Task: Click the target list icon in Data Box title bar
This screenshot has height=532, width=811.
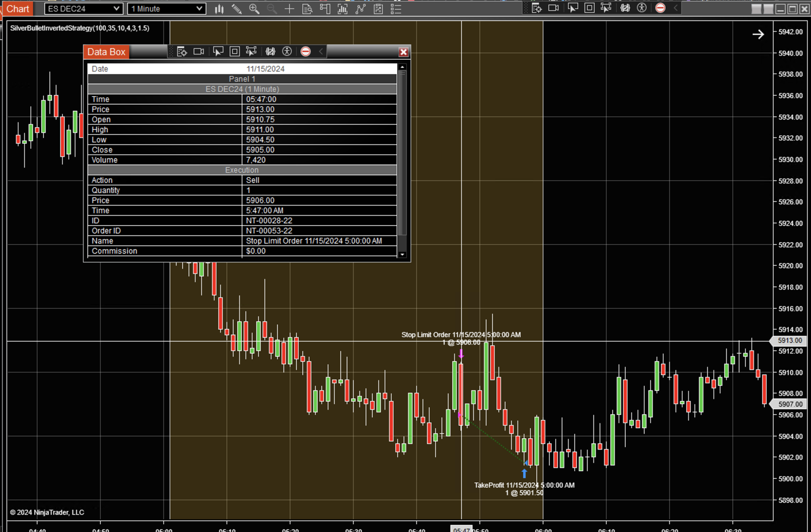Action: coord(182,52)
